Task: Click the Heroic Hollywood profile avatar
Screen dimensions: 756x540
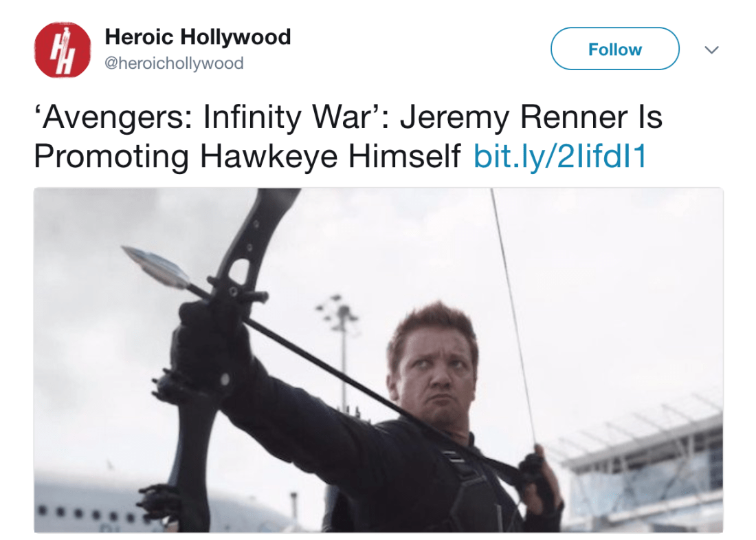Action: tap(63, 50)
